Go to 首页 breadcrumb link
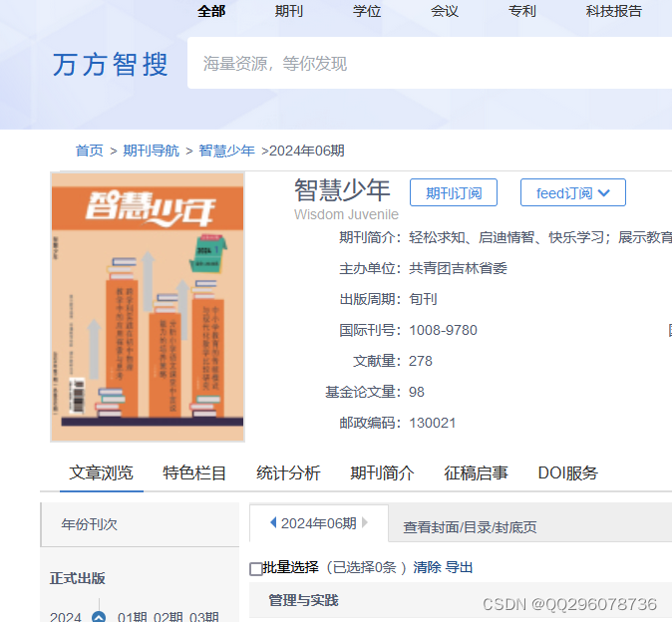 [x=89, y=151]
